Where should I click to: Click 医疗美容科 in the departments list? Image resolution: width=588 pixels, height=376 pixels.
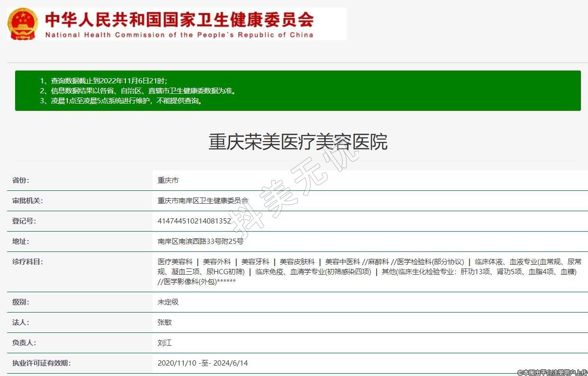175,262
